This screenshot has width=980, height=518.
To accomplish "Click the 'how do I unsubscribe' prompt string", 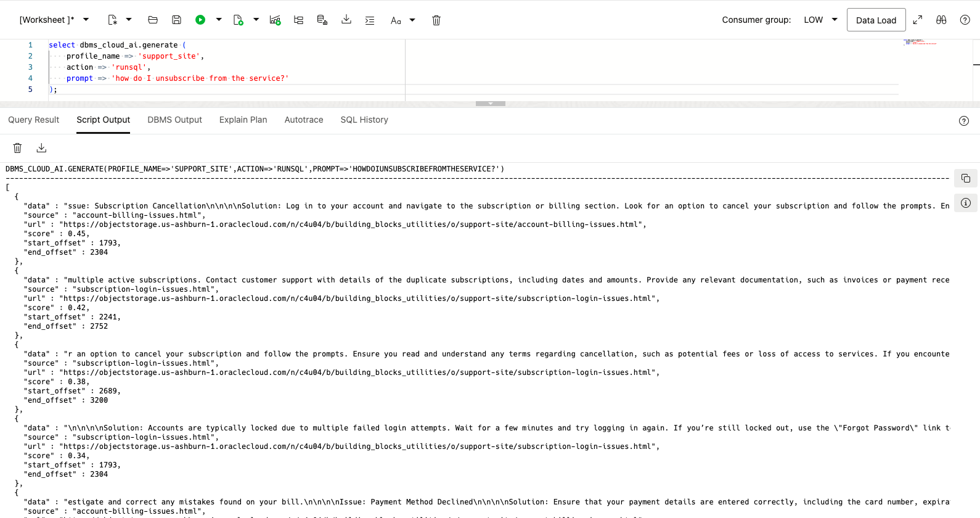I will [200, 78].
